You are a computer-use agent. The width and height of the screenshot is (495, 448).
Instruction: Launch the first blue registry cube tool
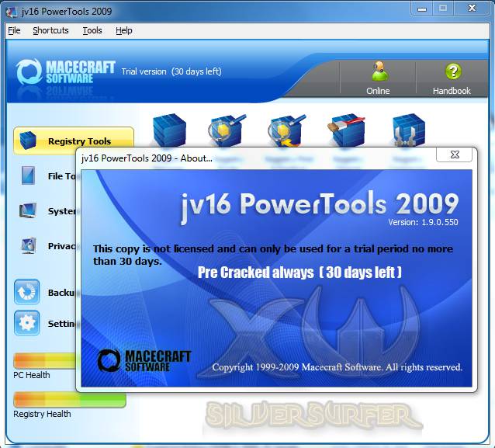click(169, 130)
